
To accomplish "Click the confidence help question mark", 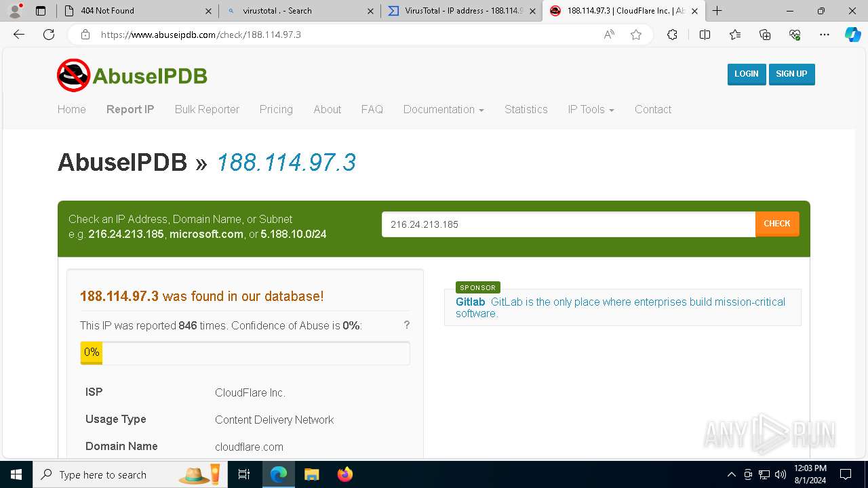I will coord(407,325).
